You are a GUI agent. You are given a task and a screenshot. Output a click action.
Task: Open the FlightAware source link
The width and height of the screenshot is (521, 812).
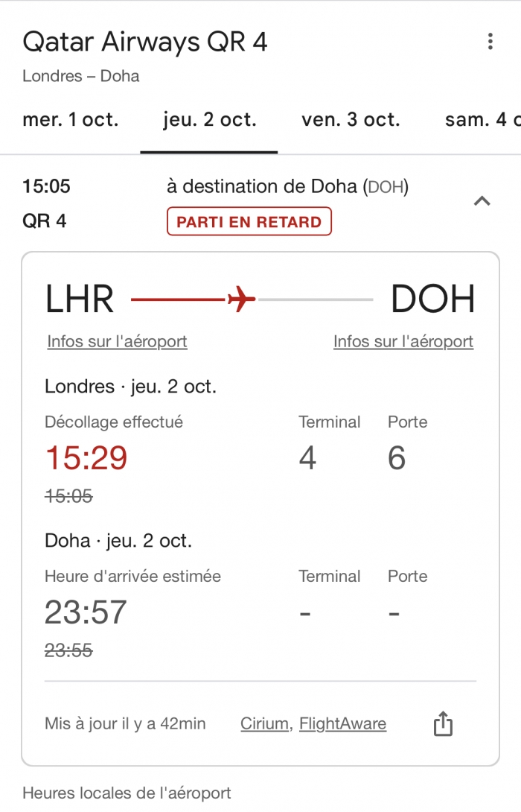342,723
